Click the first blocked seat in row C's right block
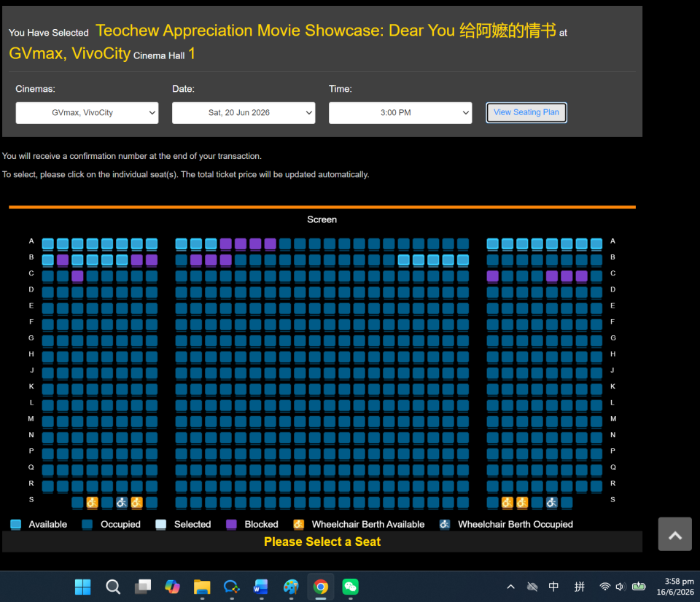Image resolution: width=700 pixels, height=602 pixels. pos(492,275)
